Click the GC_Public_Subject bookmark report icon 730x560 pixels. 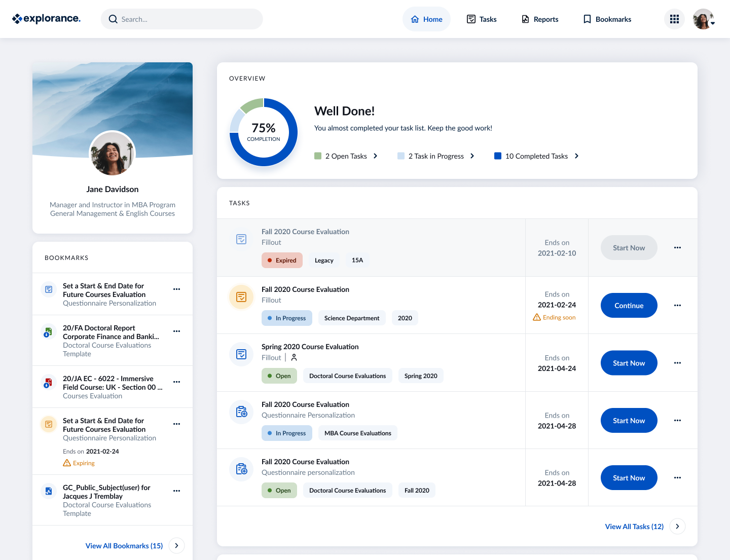pyautogui.click(x=48, y=491)
